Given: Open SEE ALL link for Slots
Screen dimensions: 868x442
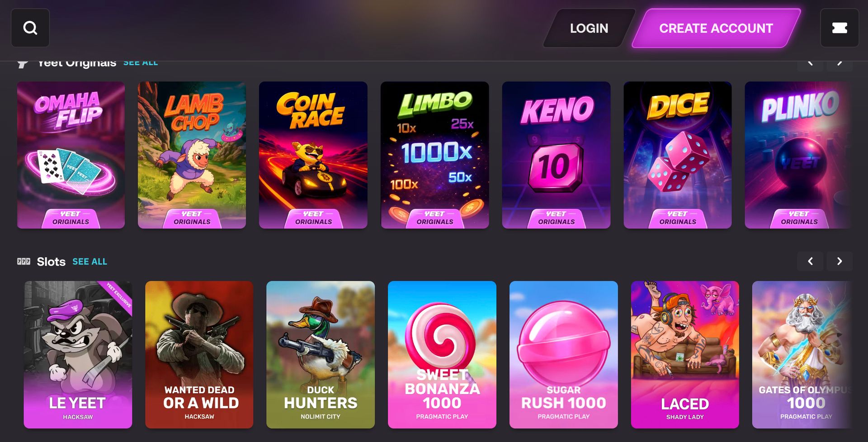Looking at the screenshot, I should point(90,261).
